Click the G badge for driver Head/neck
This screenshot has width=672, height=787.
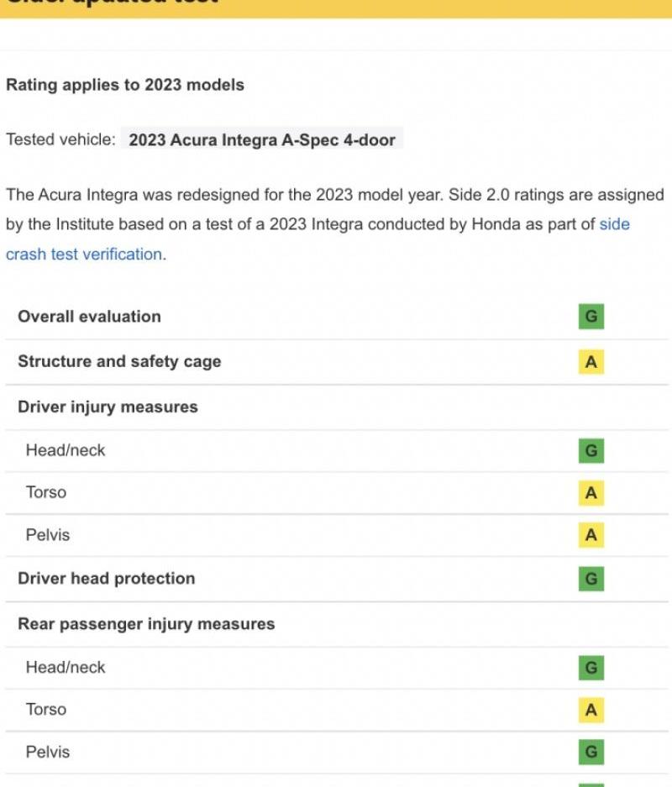591,451
